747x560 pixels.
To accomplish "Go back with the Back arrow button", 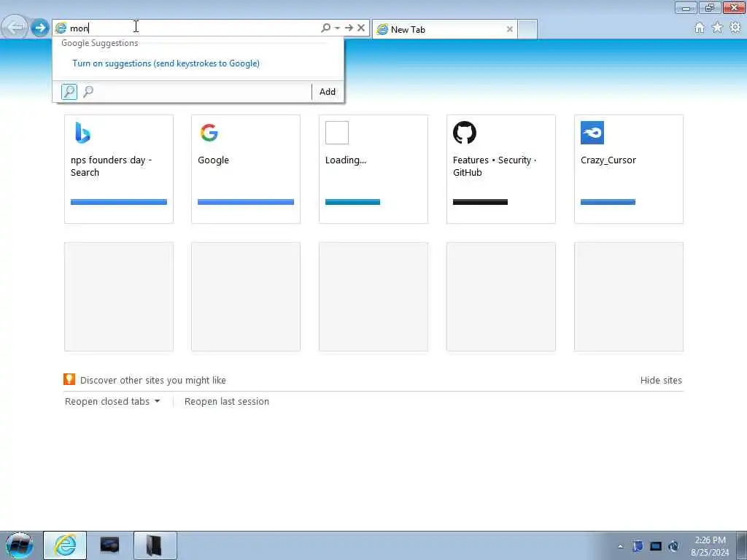I will [x=16, y=27].
